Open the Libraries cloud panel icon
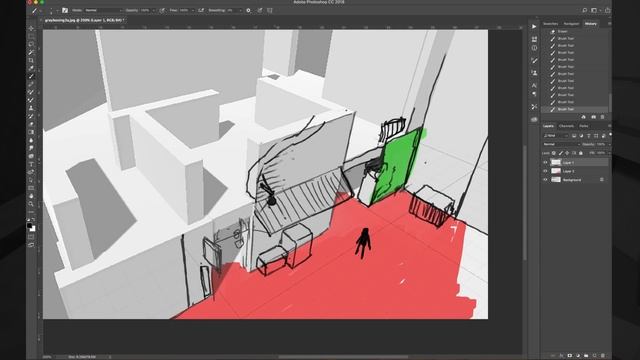Image resolution: width=640 pixels, height=360 pixels. 534,119
